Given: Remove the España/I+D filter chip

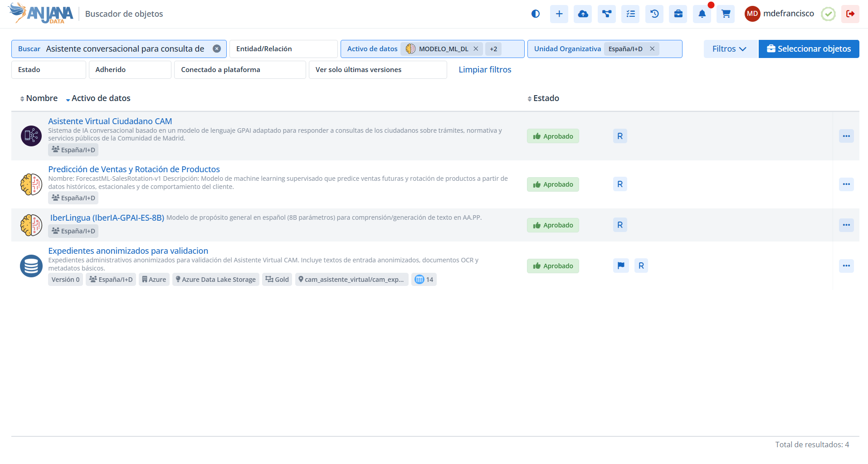Looking at the screenshot, I should click(x=652, y=49).
